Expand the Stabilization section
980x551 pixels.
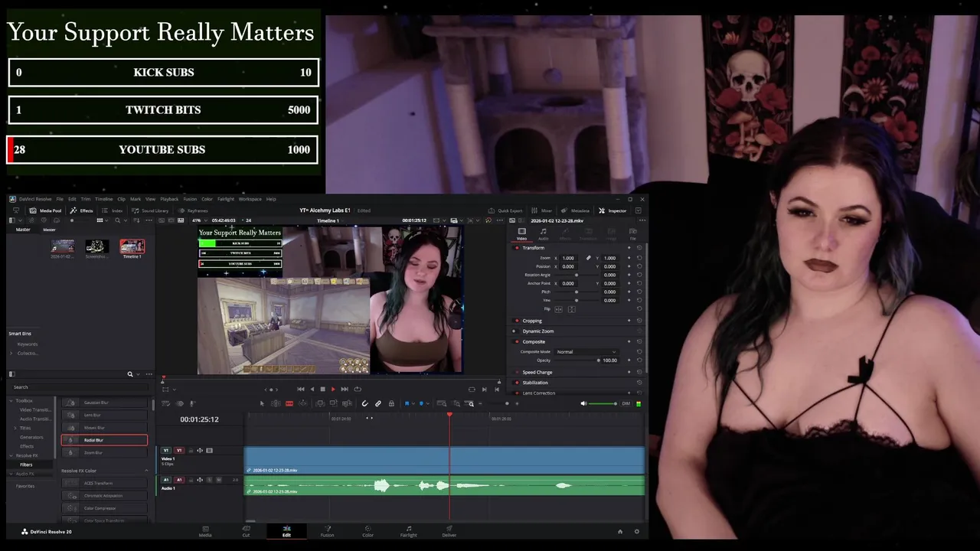pos(535,383)
